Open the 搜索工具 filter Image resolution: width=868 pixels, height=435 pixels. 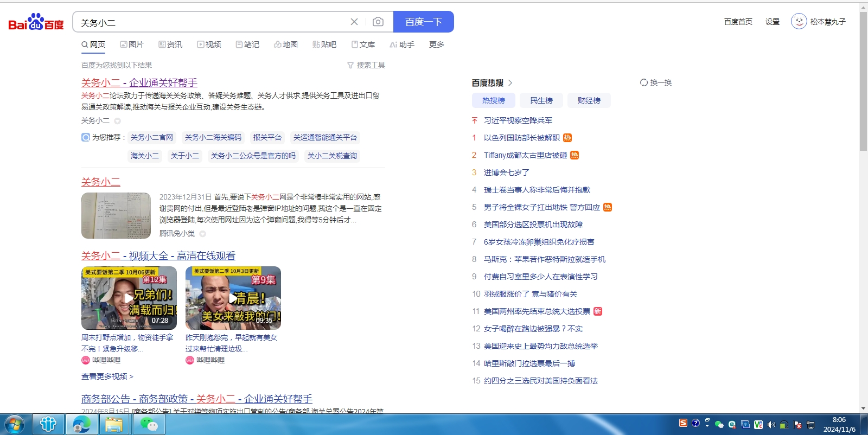pyautogui.click(x=366, y=65)
